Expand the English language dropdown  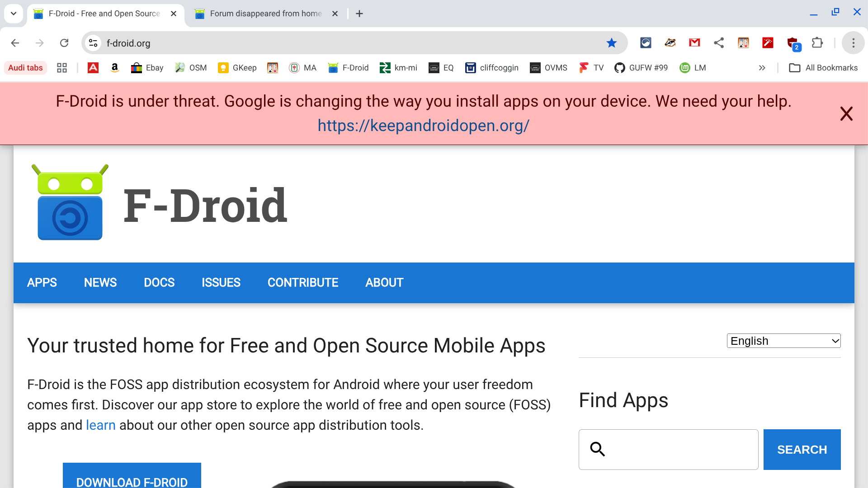coord(783,341)
